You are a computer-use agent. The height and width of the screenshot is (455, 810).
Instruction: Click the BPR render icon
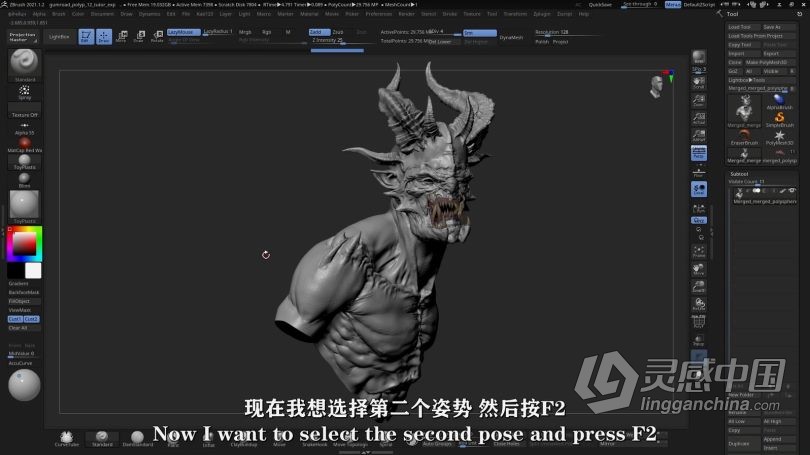[699, 56]
